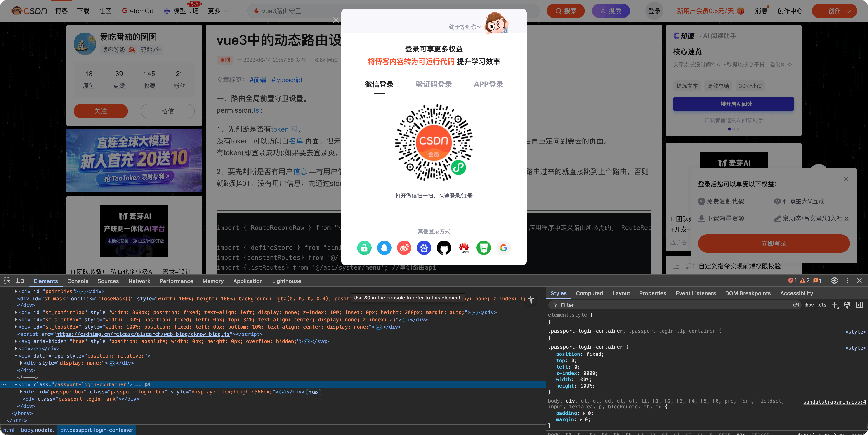Open the yellow warning count indicator

[805, 281]
